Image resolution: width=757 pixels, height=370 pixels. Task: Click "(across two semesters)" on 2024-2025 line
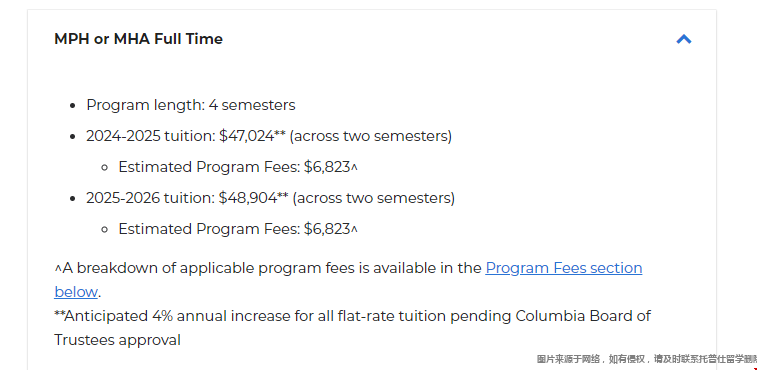coord(370,136)
